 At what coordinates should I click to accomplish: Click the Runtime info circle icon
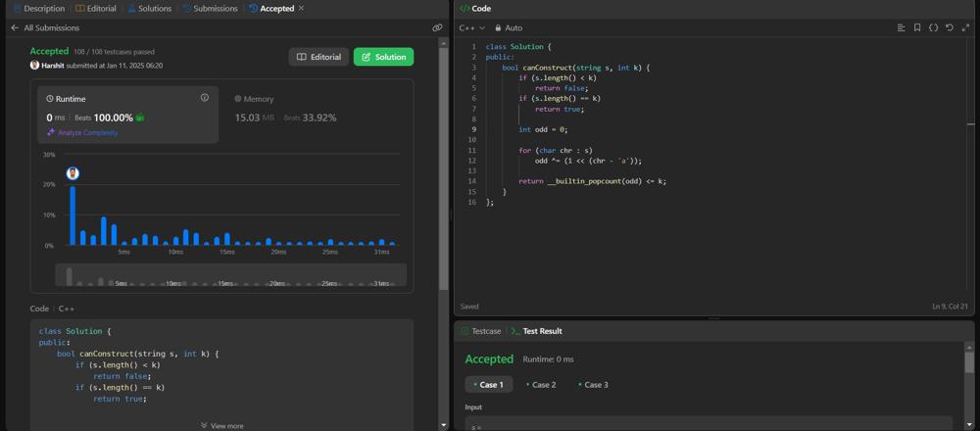[204, 98]
